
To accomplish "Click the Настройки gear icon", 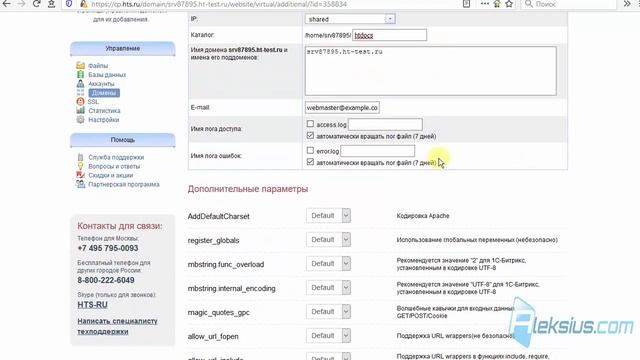I will coord(80,120).
